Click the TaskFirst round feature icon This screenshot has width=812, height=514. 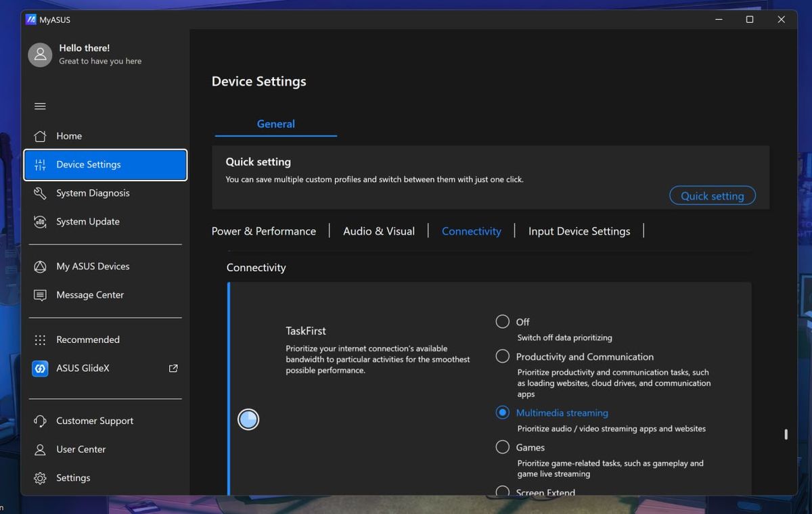[x=248, y=419]
